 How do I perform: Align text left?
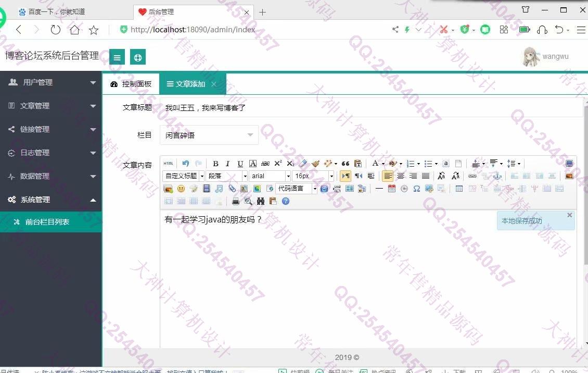388,176
